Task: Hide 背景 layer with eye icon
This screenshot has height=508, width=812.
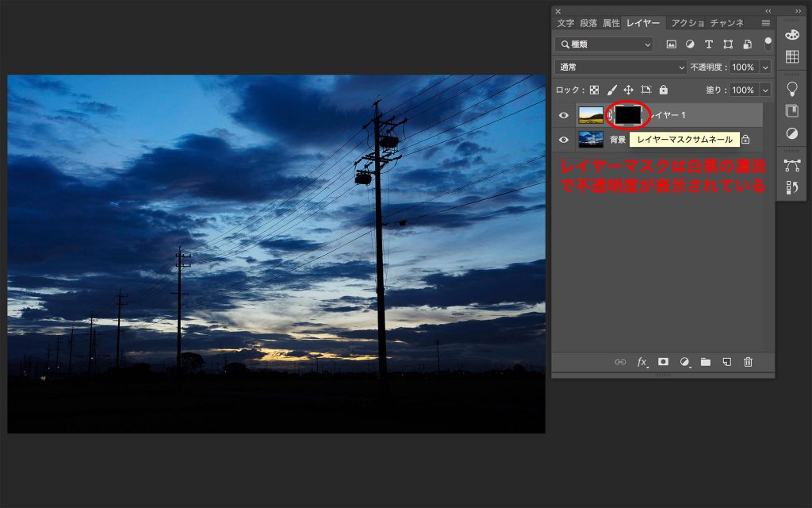Action: (564, 140)
